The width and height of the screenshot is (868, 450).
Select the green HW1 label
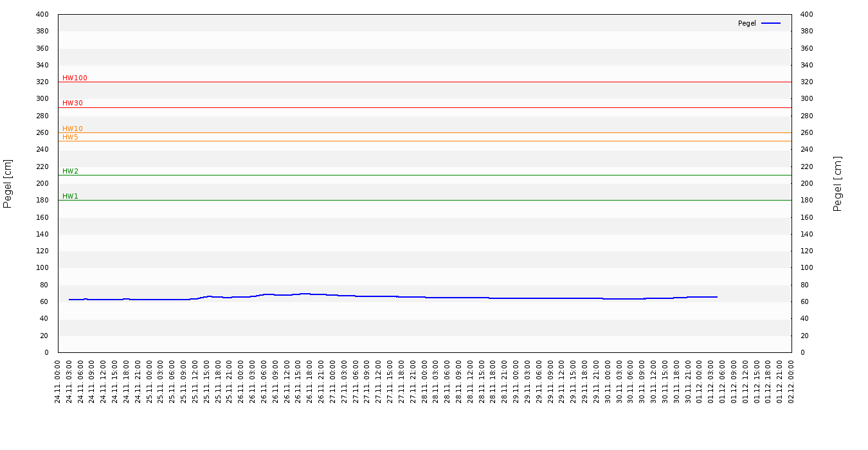point(70,196)
